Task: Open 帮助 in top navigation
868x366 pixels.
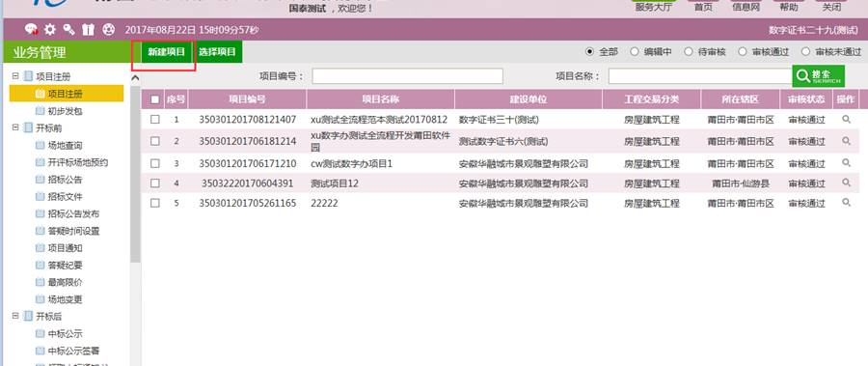Action: pos(788,7)
